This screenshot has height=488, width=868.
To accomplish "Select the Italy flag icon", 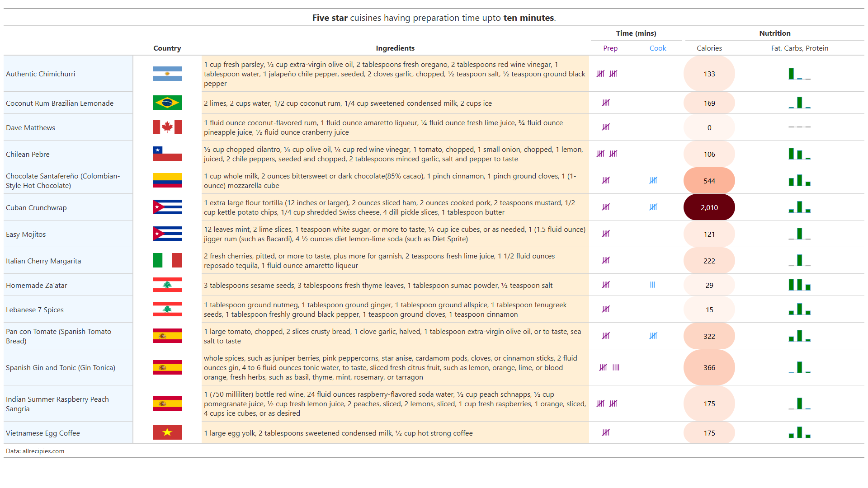I will (167, 260).
